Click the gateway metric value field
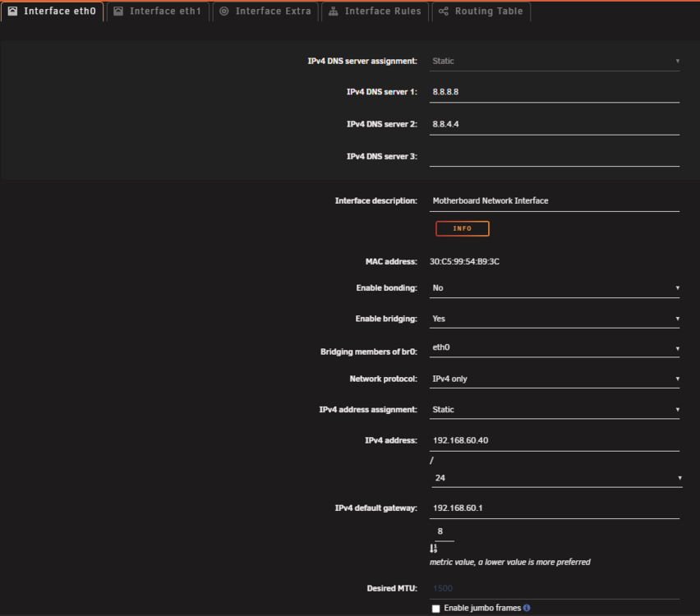 coord(444,531)
